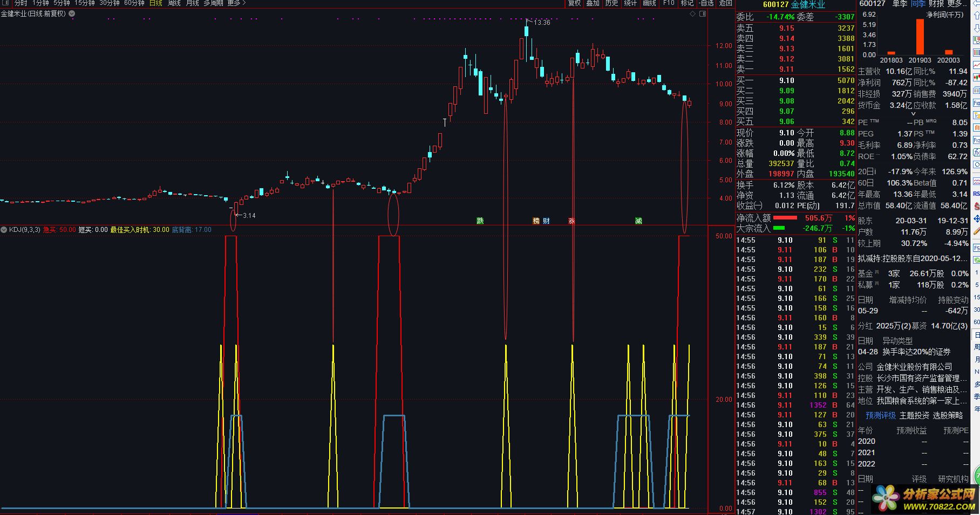Click the green 跌 marker on the chart
Image resolution: width=980 pixels, height=515 pixels.
(x=480, y=221)
